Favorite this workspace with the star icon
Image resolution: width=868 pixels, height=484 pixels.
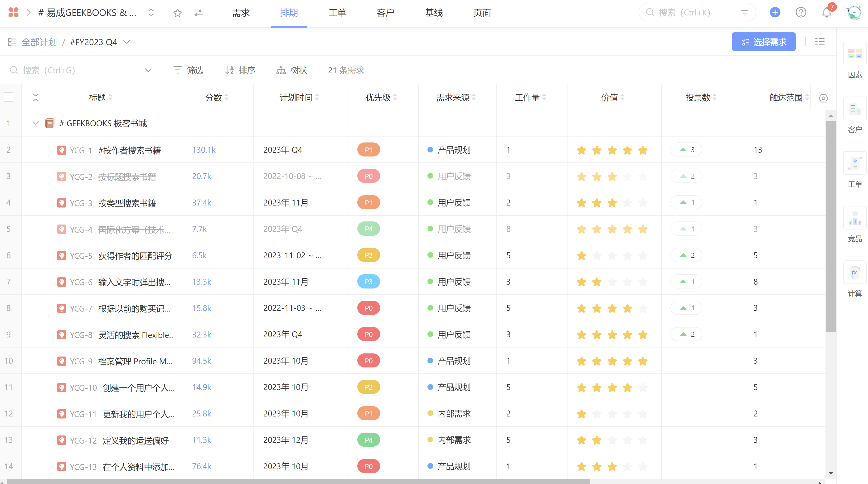point(178,13)
